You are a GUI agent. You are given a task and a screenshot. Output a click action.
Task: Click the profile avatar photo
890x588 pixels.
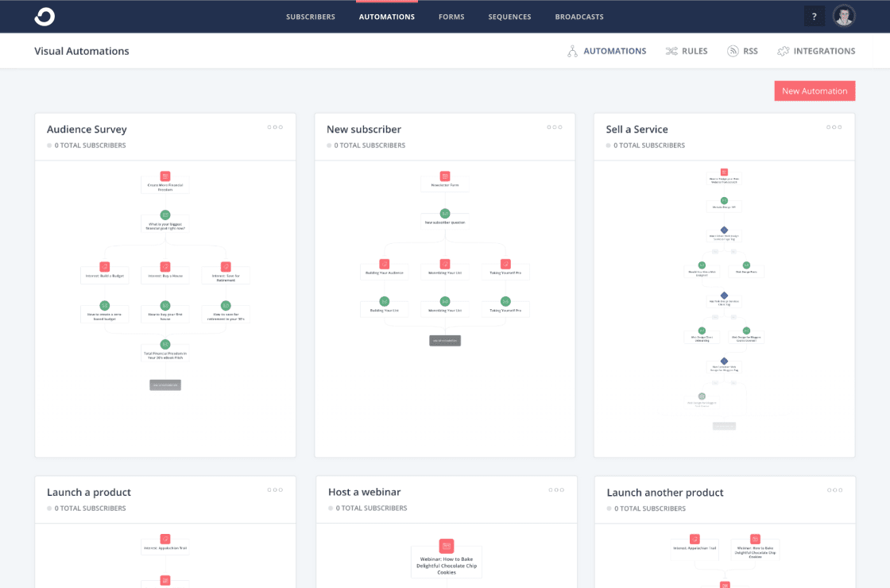pos(844,15)
